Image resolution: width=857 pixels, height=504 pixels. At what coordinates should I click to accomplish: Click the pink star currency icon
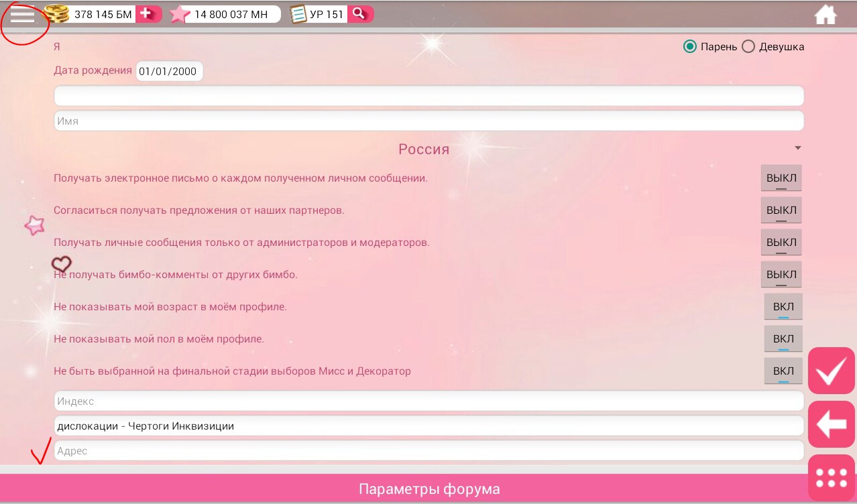pos(178,14)
